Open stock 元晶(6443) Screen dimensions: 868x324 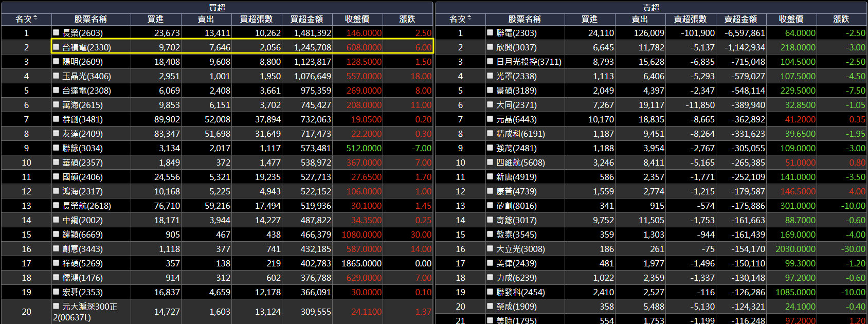point(516,119)
